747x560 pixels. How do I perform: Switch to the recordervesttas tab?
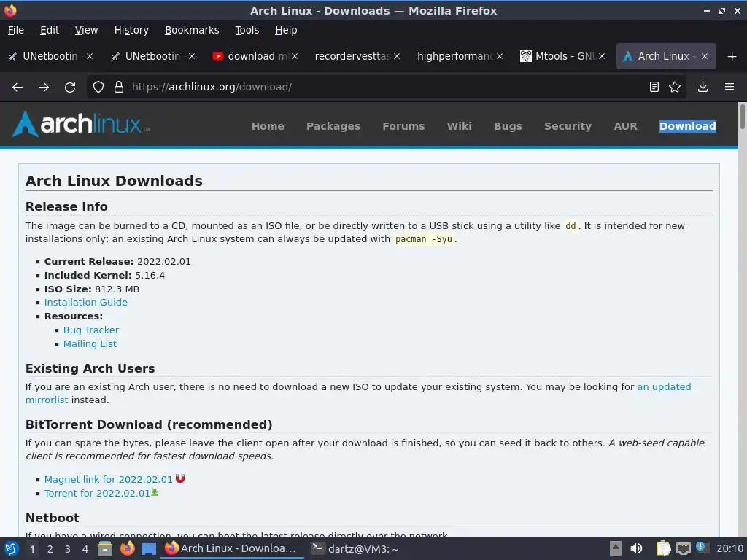click(x=352, y=56)
